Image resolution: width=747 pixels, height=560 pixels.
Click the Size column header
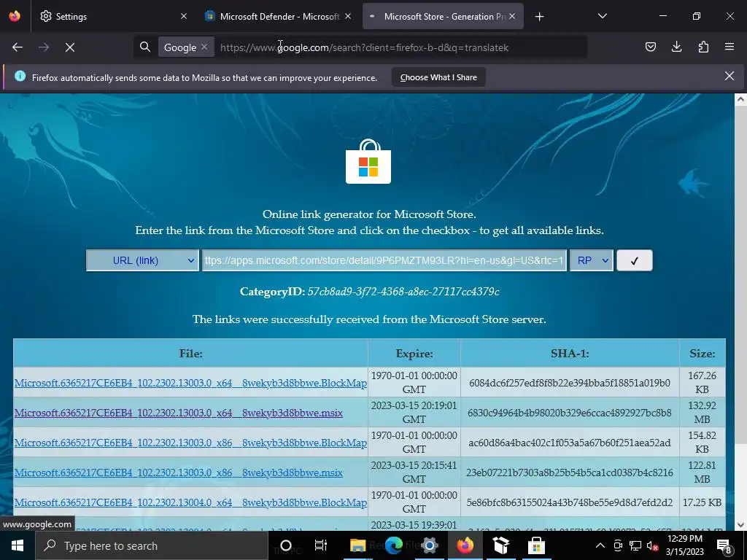(703, 354)
